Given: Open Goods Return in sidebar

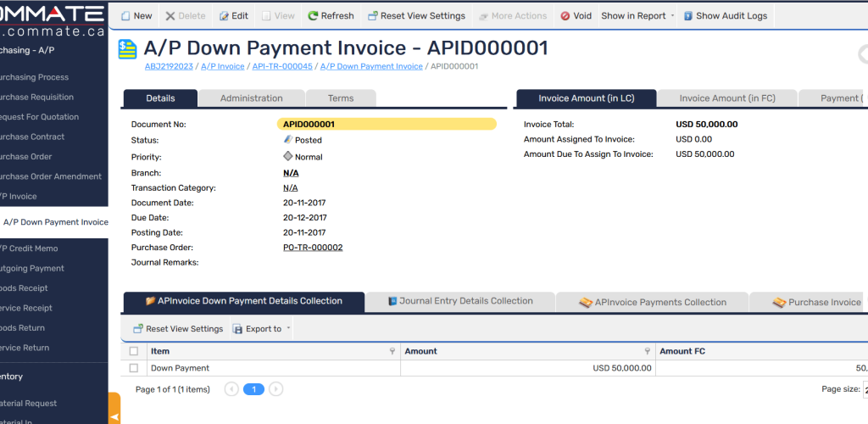Looking at the screenshot, I should 22,328.
